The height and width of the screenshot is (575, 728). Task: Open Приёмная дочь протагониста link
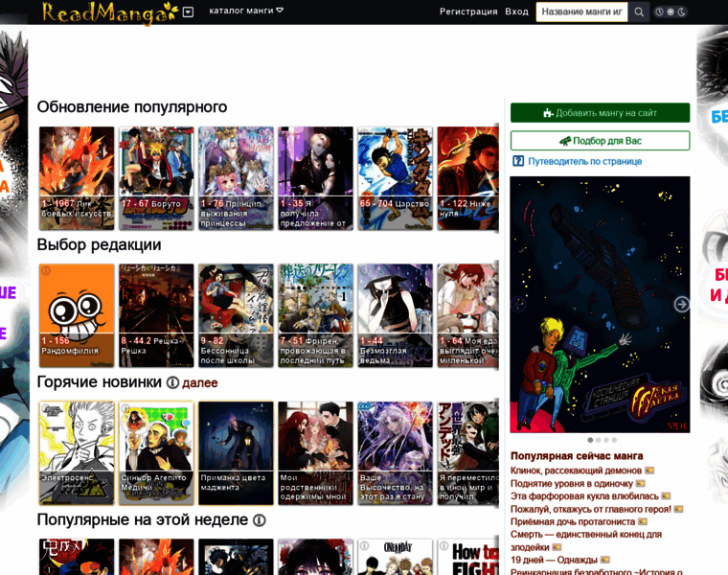[x=573, y=521]
